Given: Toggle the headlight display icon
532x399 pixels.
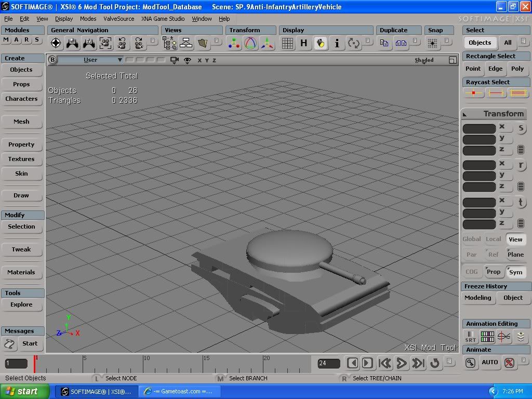Looking at the screenshot, I should [x=321, y=43].
